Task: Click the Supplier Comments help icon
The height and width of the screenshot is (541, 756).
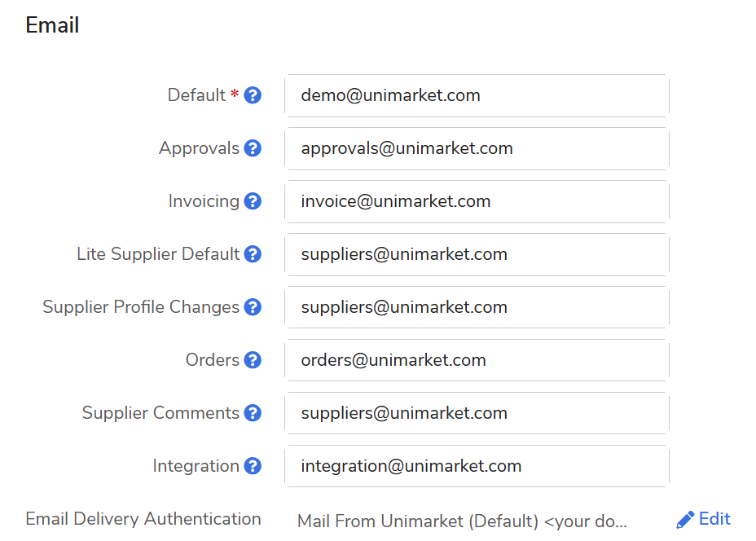Action: pyautogui.click(x=253, y=413)
